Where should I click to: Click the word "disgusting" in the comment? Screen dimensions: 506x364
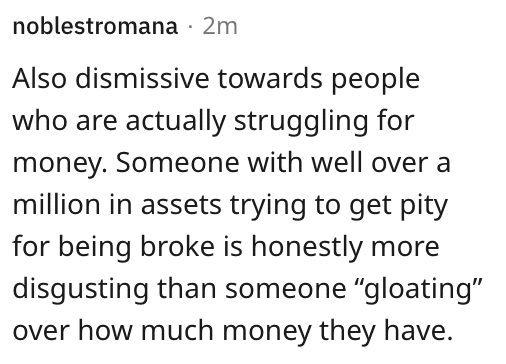point(80,289)
